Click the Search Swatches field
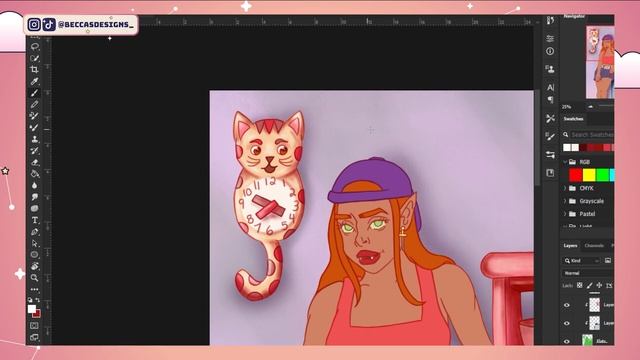 tap(592, 134)
